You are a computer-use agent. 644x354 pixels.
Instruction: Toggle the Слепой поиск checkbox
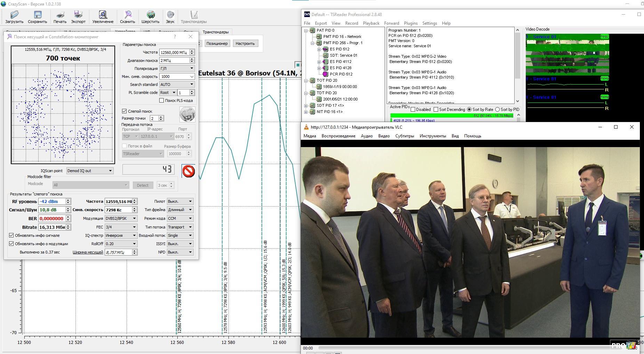click(x=124, y=111)
